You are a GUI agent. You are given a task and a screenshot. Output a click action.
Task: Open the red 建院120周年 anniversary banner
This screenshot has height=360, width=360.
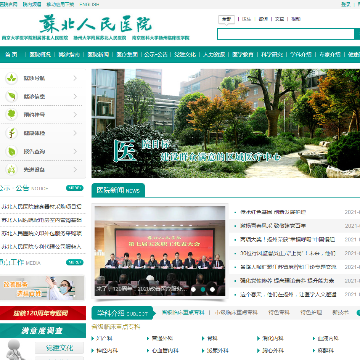[x=43, y=313]
